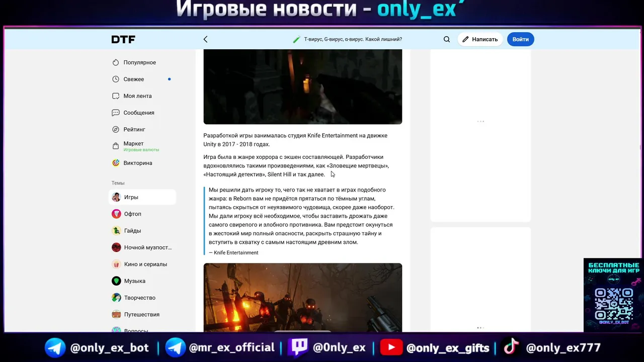
Task: Open Сообщения
Action: pyautogui.click(x=139, y=113)
